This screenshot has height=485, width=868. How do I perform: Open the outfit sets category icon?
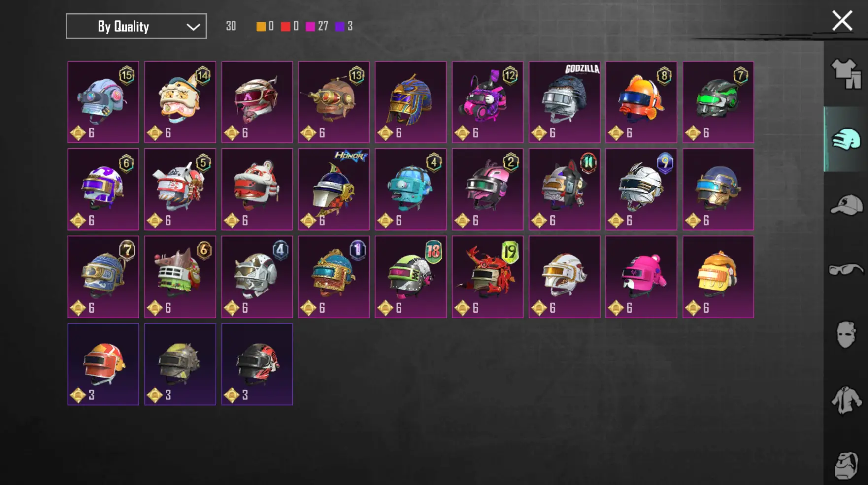(x=846, y=74)
